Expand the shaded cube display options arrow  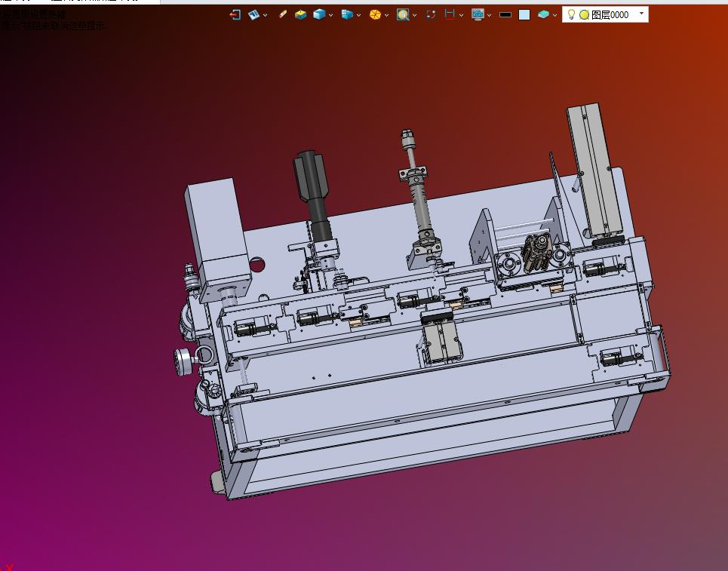[330, 15]
